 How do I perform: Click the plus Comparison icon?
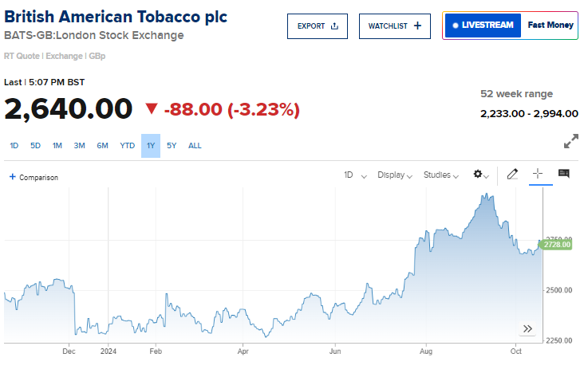tap(13, 177)
